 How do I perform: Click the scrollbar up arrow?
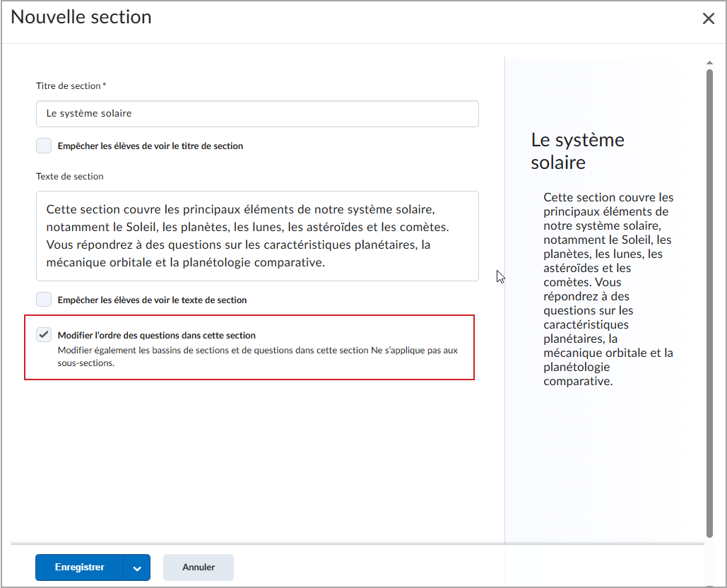point(709,63)
